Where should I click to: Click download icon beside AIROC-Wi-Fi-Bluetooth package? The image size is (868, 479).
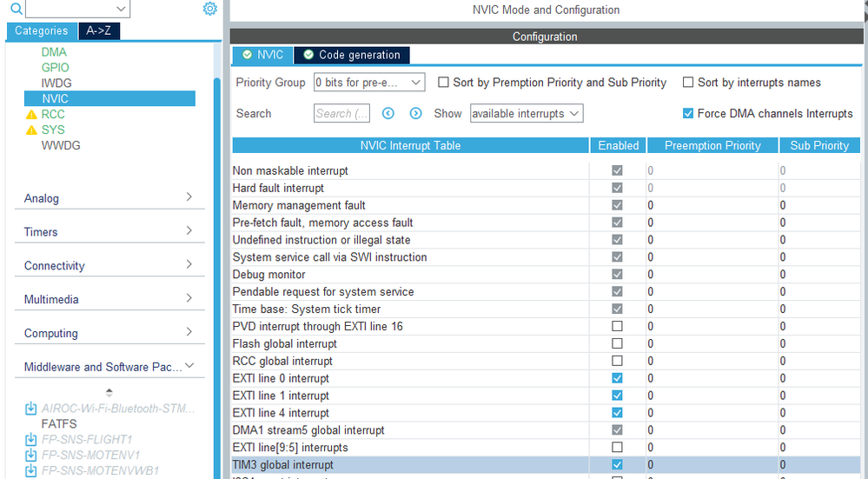pyautogui.click(x=31, y=409)
